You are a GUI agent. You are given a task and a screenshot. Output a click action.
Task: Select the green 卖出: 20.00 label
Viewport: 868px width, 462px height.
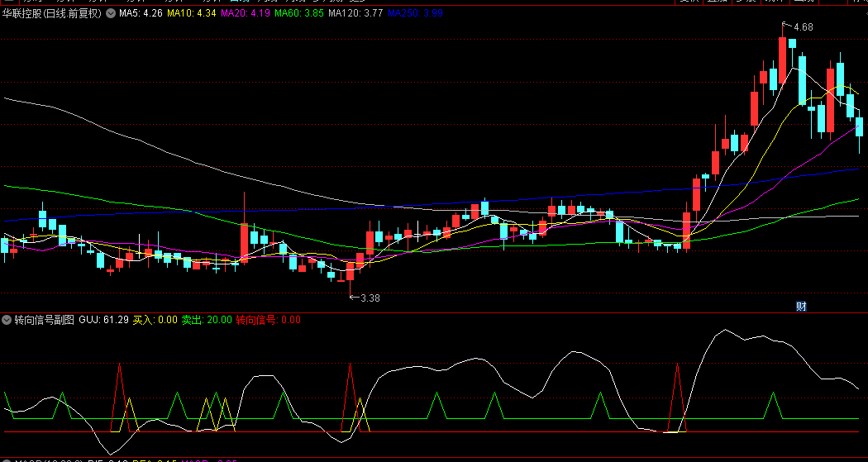207,319
